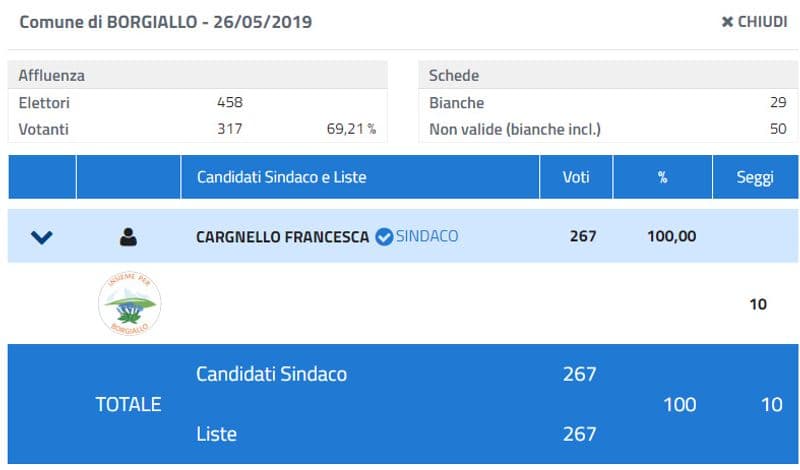Click the blue verified checkmark badge
This screenshot has height=470, width=800.
coord(384,237)
